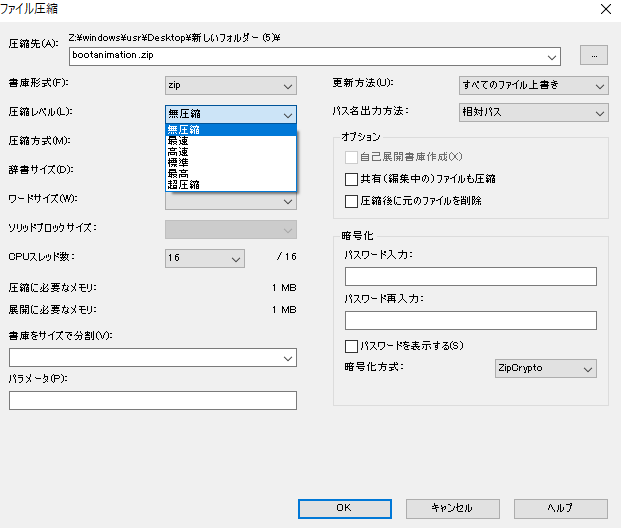This screenshot has width=621, height=528.
Task: Select highlighted 無圧縮 list entry
Action: pyautogui.click(x=230, y=130)
